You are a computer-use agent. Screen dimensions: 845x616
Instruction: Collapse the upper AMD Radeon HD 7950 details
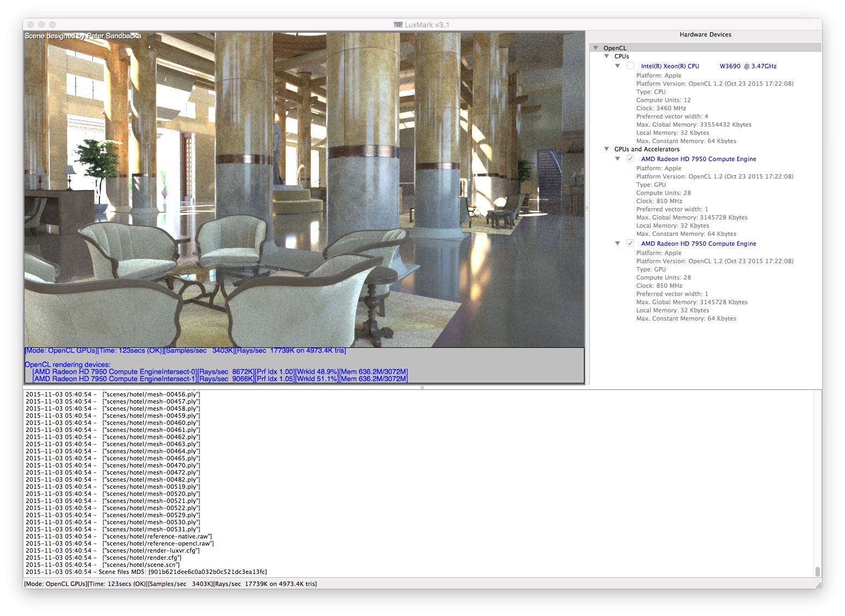(618, 159)
